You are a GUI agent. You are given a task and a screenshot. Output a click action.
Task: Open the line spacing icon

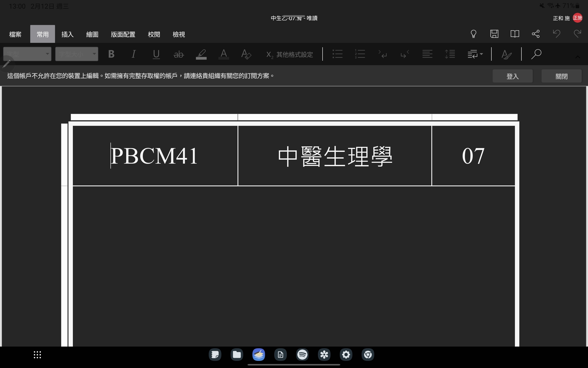coord(450,54)
